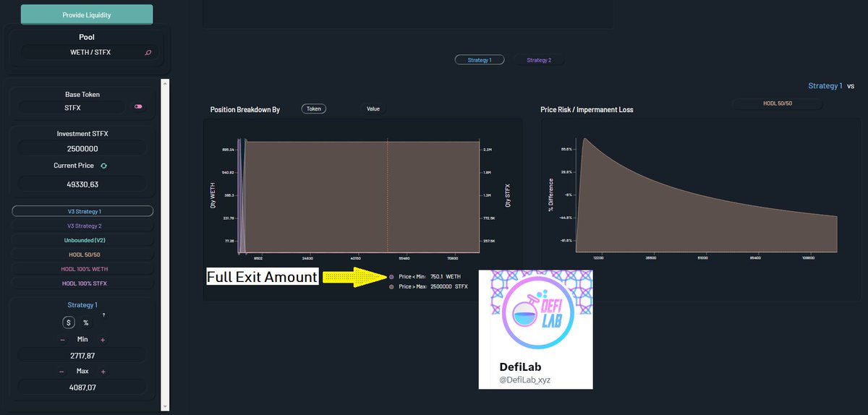
Task: Click the Position Breakdown By heading
Action: (x=245, y=110)
